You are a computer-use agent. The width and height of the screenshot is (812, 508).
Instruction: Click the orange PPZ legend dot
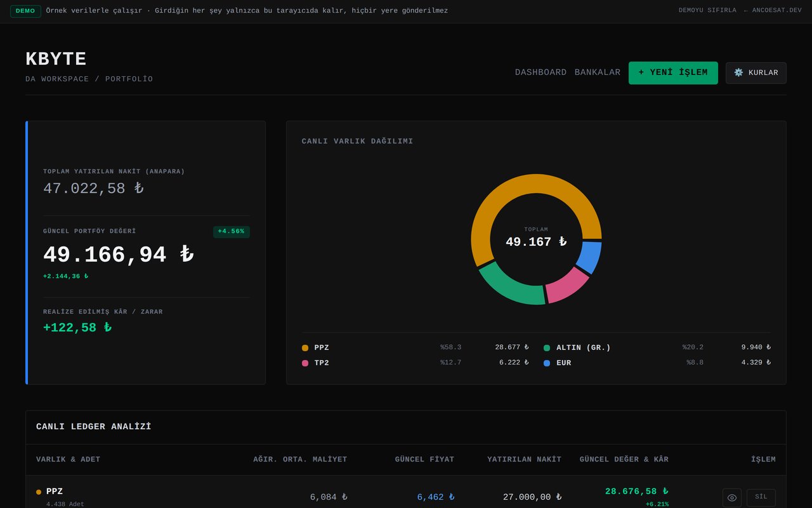(305, 348)
